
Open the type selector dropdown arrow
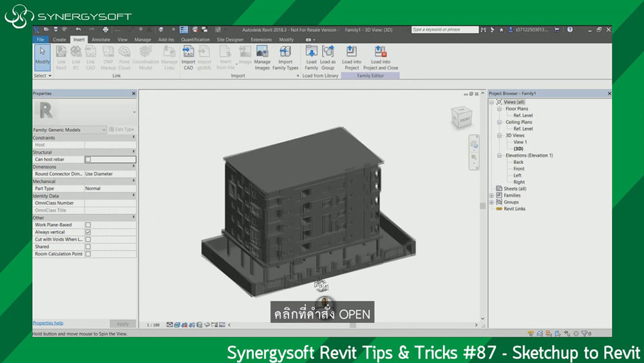pos(134,112)
